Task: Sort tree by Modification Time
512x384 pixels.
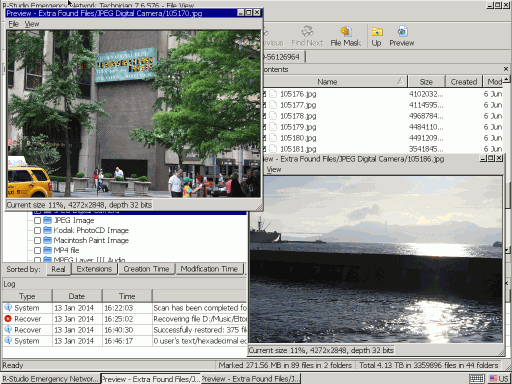Action: (209, 269)
